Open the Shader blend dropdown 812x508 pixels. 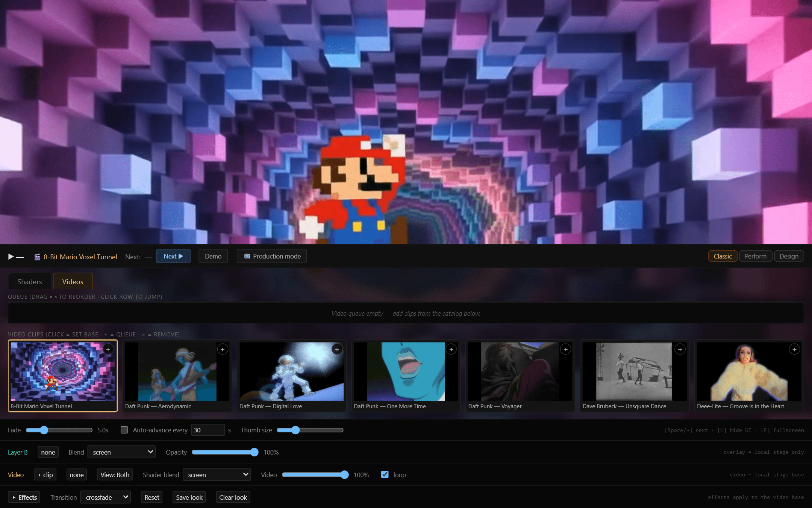[217, 475]
